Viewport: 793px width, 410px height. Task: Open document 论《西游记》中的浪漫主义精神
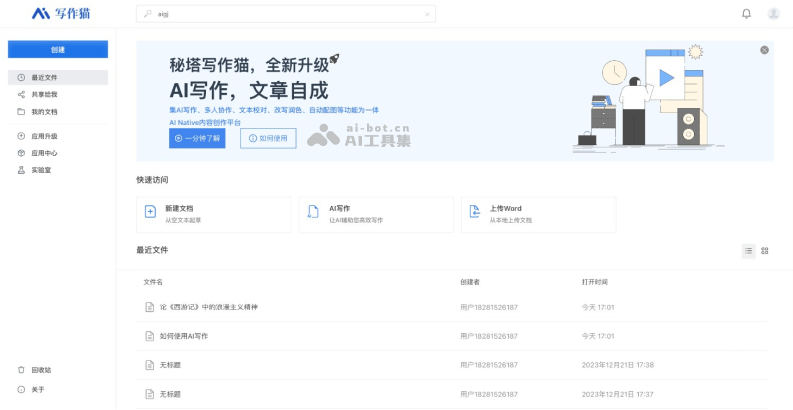[x=208, y=307]
